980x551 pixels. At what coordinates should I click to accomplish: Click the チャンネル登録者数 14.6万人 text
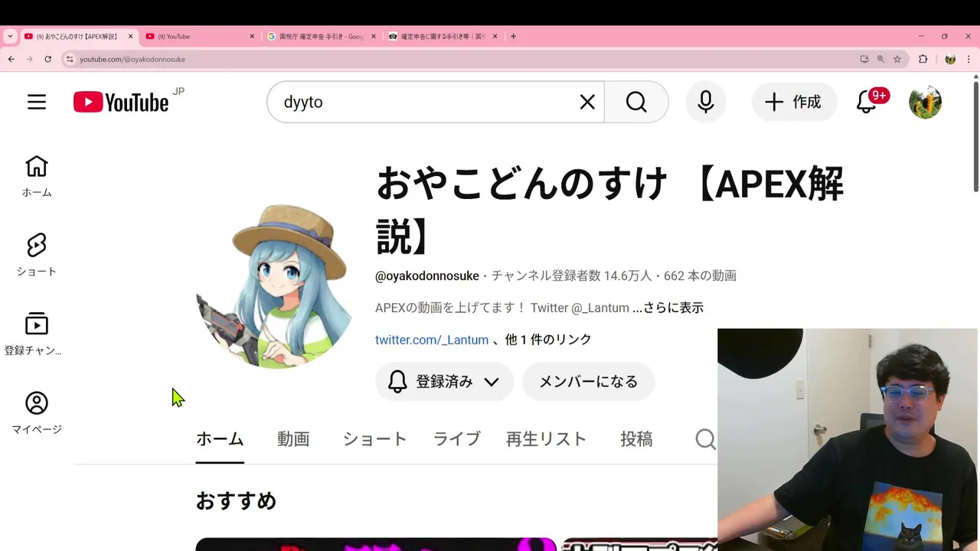pyautogui.click(x=571, y=275)
